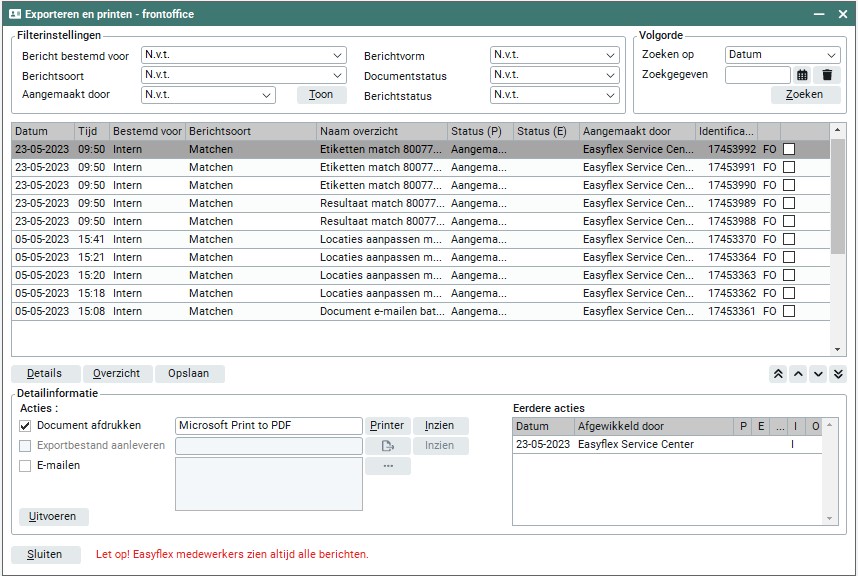Clear search data with the trash icon
The image size is (858, 576).
pyautogui.click(x=827, y=75)
